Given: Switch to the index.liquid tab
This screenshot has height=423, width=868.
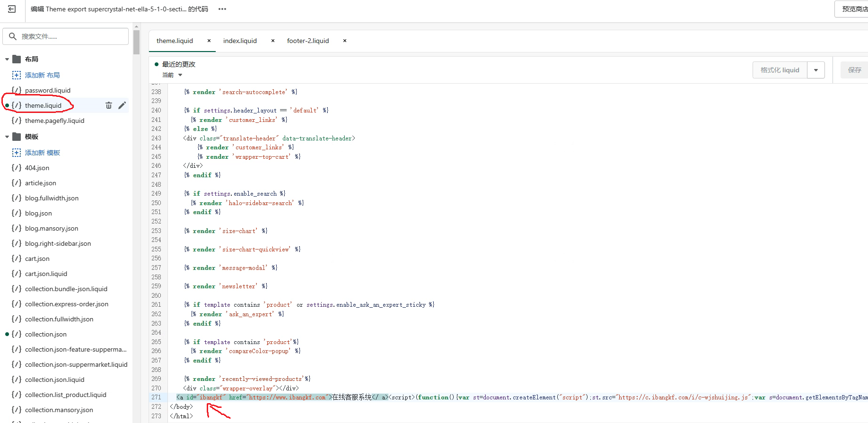Looking at the screenshot, I should [240, 41].
